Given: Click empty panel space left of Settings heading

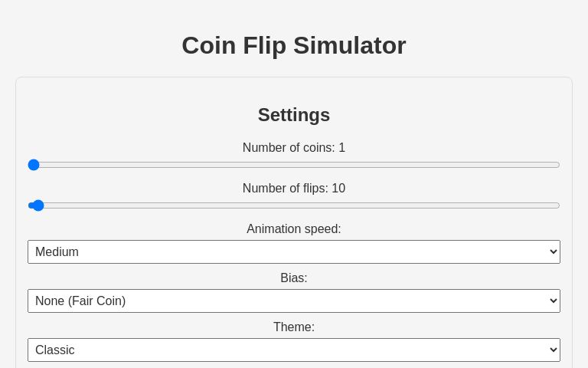Looking at the screenshot, I should click(115, 115).
